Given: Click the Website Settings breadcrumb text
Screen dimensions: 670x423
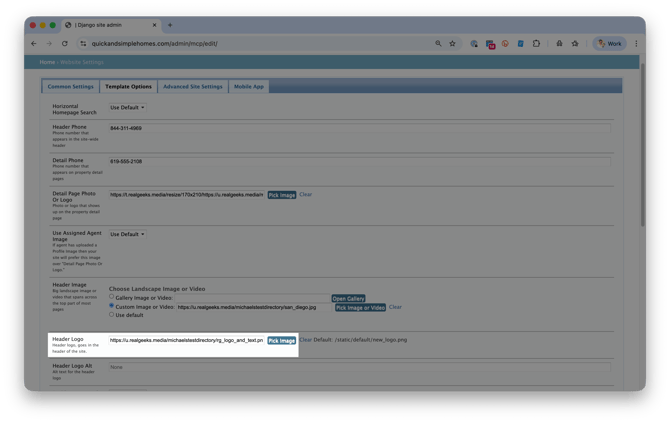Looking at the screenshot, I should coord(82,62).
